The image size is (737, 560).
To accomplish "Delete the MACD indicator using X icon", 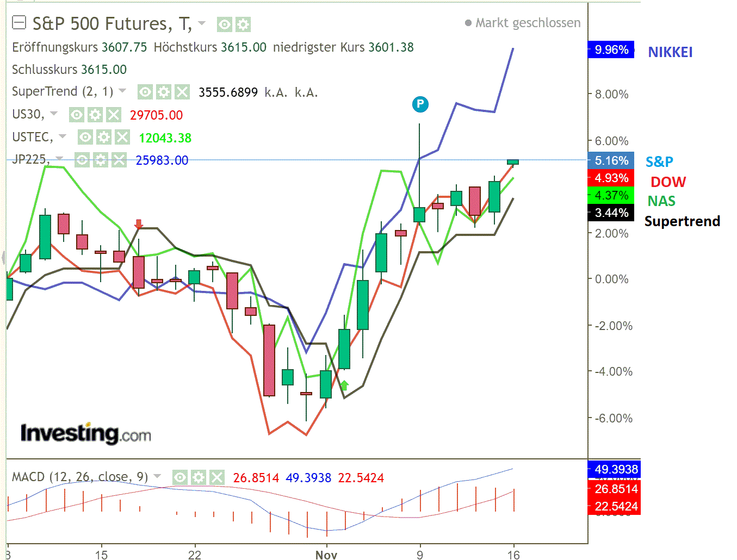I will point(217,478).
